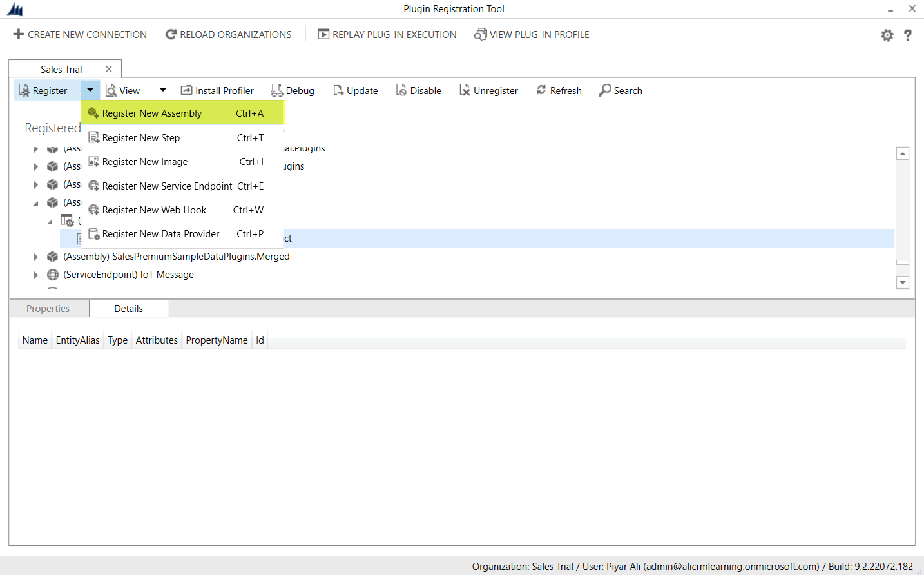Click the Register toolbar icon
This screenshot has height=575, width=924.
[24, 90]
